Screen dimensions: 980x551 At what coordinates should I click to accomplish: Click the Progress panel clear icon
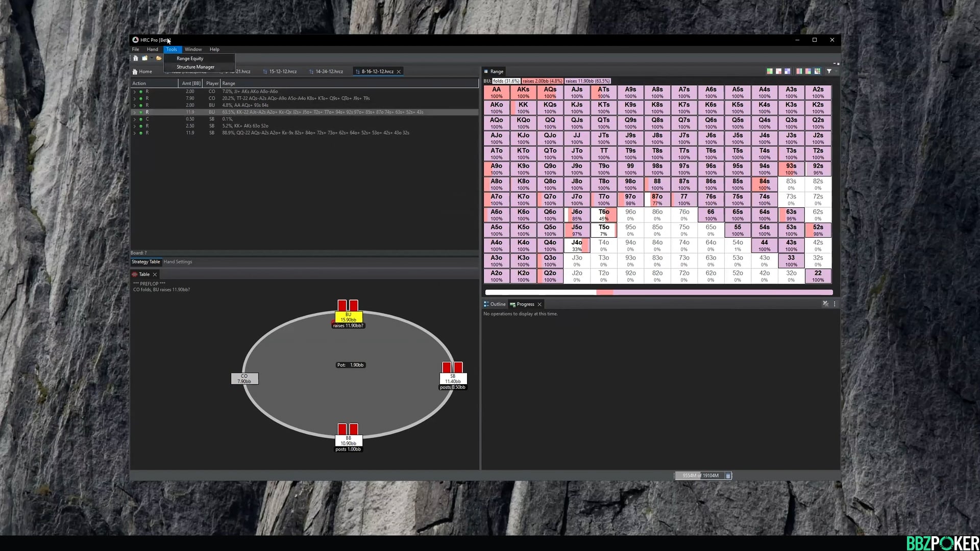click(x=825, y=304)
